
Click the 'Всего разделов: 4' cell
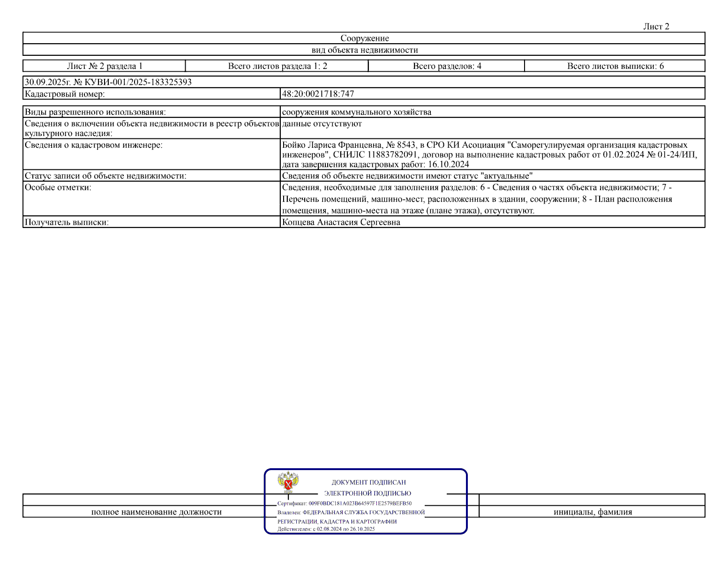pos(446,66)
